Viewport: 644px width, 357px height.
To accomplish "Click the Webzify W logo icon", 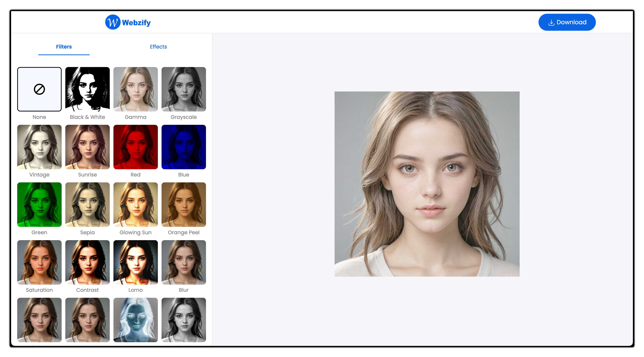I will pyautogui.click(x=113, y=22).
